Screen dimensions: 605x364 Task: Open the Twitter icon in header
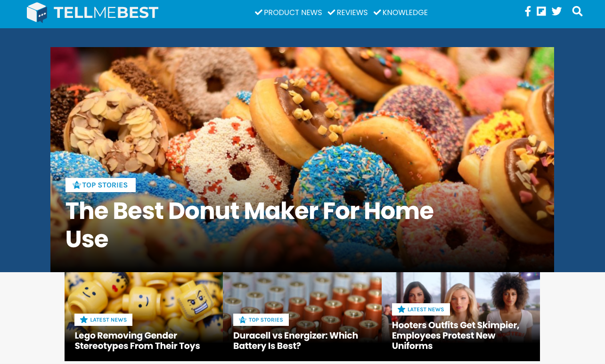556,11
